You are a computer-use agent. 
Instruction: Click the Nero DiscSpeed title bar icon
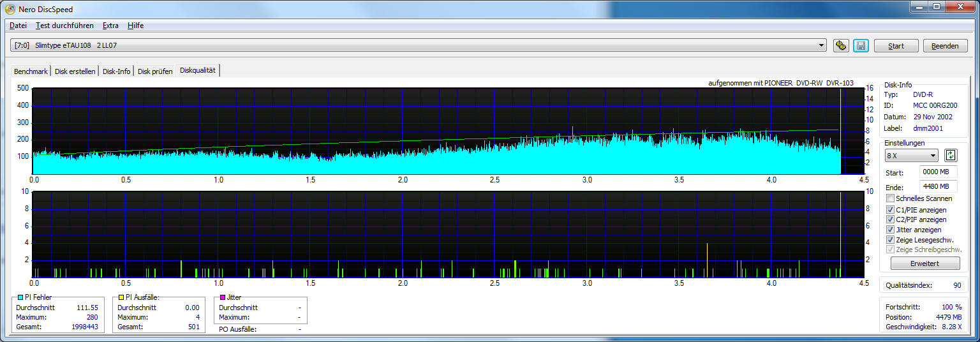tap(10, 9)
